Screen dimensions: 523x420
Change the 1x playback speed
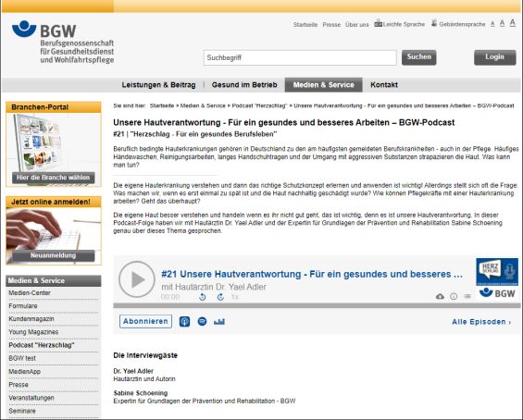[235, 297]
